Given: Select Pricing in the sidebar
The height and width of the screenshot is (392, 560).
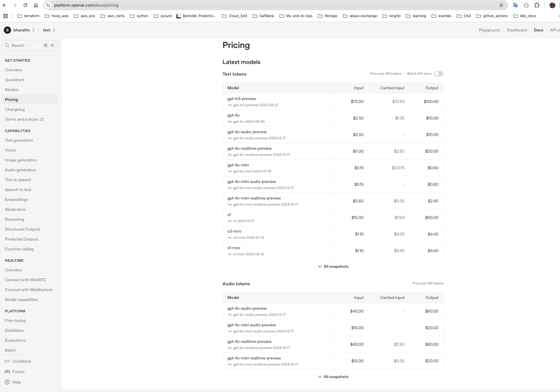Looking at the screenshot, I should 30,99.
